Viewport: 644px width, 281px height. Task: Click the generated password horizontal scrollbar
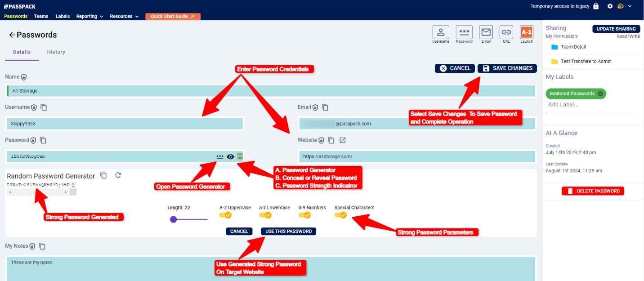(x=39, y=192)
